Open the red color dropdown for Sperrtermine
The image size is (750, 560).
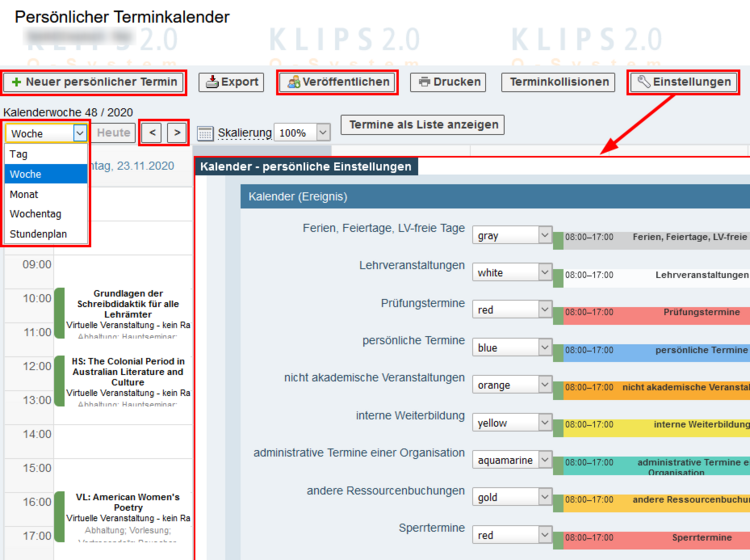click(512, 535)
